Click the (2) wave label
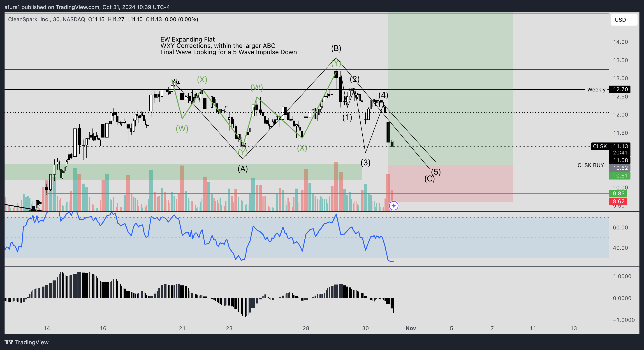The image size is (644, 350). pyautogui.click(x=354, y=79)
